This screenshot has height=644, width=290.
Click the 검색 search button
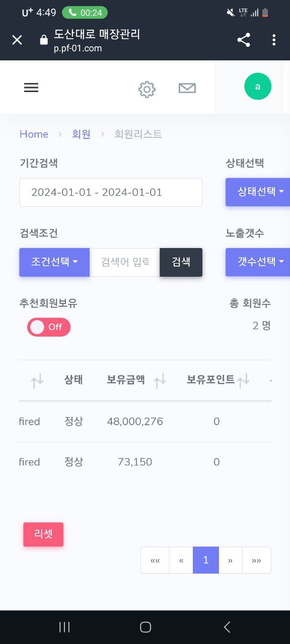click(x=181, y=262)
